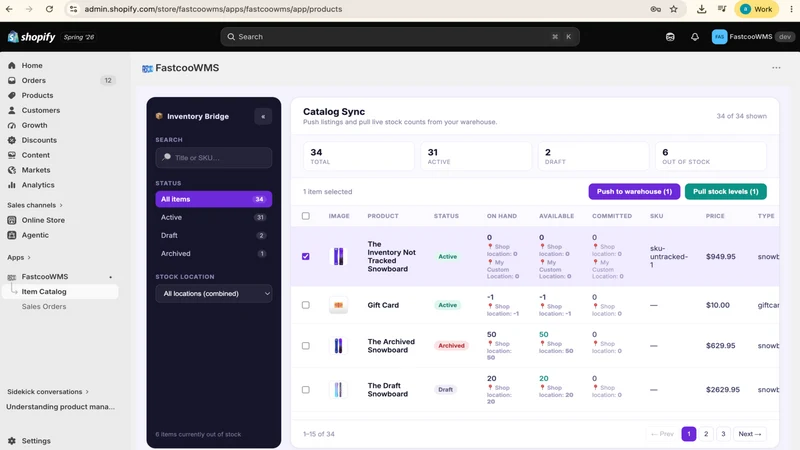
Task: Open the notifications bell
Action: [x=694, y=37]
